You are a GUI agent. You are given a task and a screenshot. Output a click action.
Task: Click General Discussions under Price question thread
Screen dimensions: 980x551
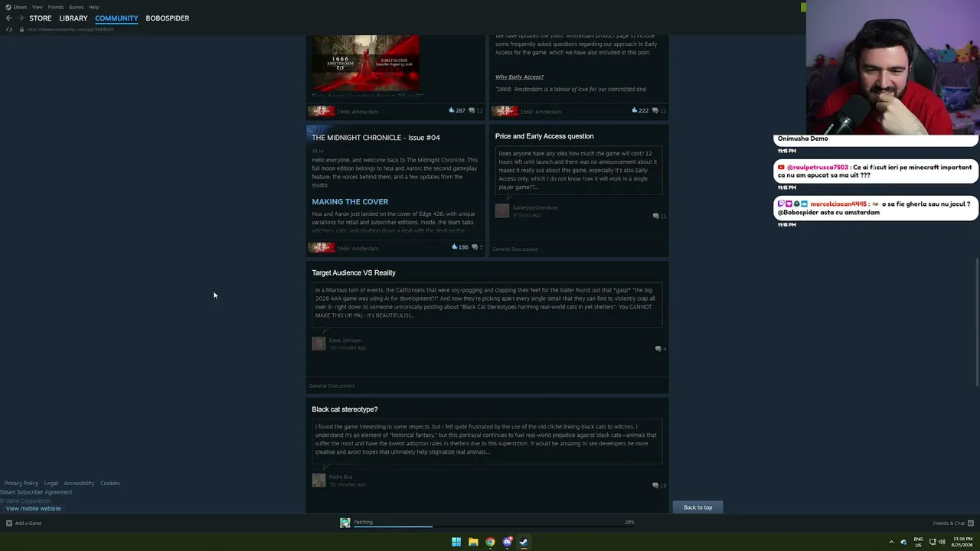[515, 249]
